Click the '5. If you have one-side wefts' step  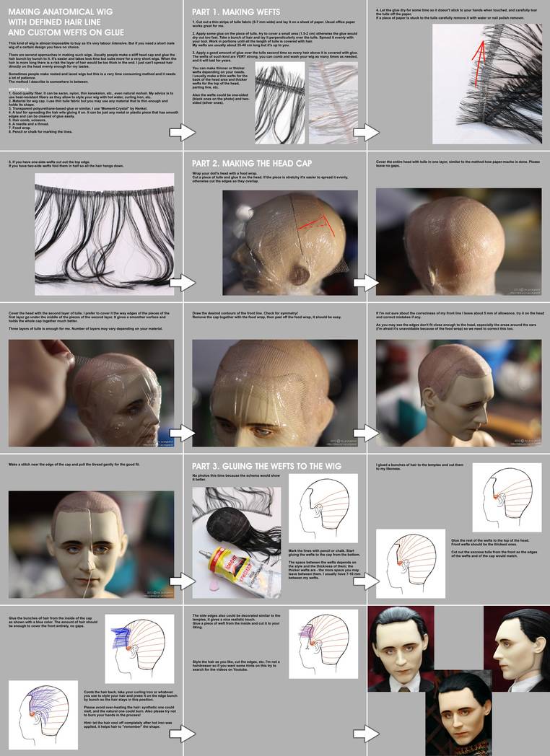tap(66, 164)
